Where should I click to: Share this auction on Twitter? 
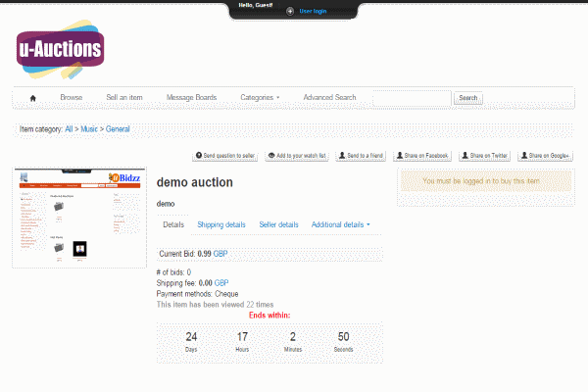coord(484,156)
